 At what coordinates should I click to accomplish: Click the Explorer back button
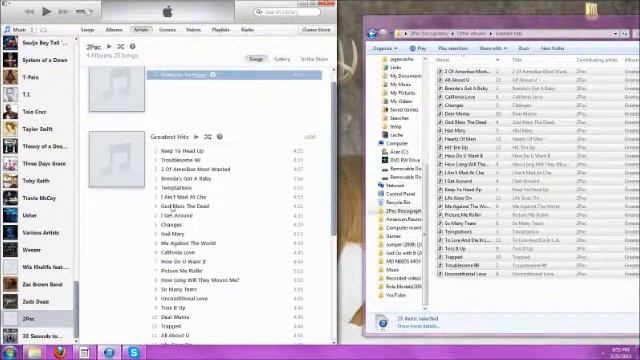point(372,33)
